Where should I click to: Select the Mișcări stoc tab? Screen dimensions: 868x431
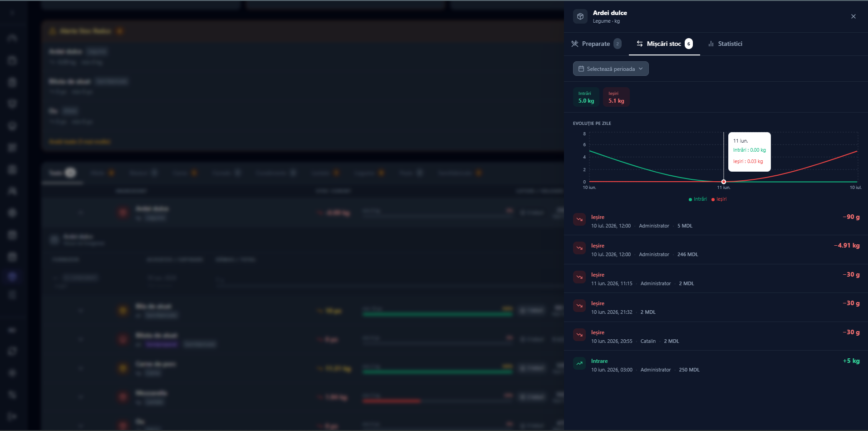click(664, 44)
